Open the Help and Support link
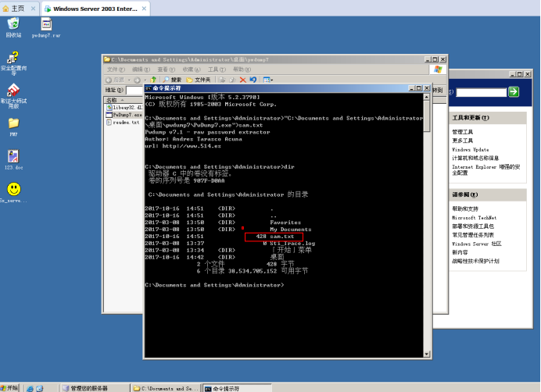Image resolution: width=541 pixels, height=392 pixels. click(x=465, y=209)
